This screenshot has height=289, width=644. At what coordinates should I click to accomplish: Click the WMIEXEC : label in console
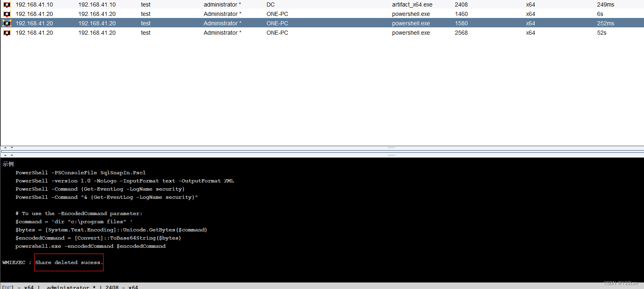tap(17, 262)
